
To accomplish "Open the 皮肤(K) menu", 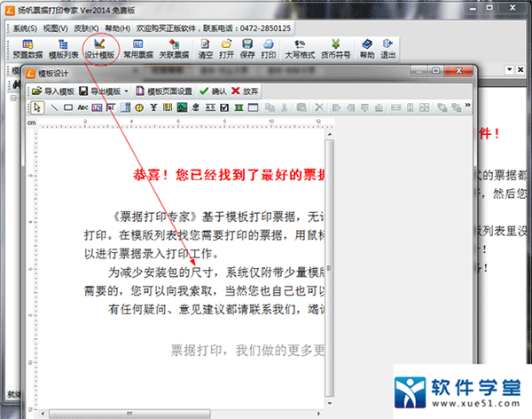I will point(86,28).
